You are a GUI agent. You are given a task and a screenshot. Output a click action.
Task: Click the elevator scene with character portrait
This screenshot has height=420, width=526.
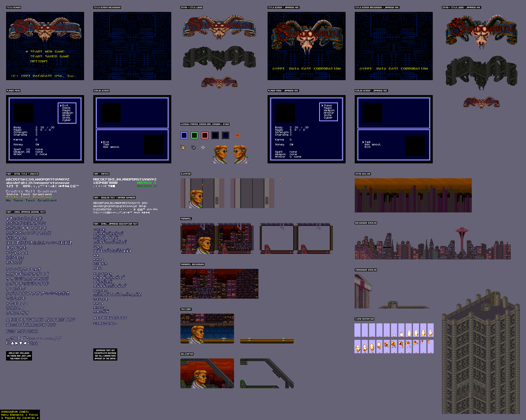202,193
